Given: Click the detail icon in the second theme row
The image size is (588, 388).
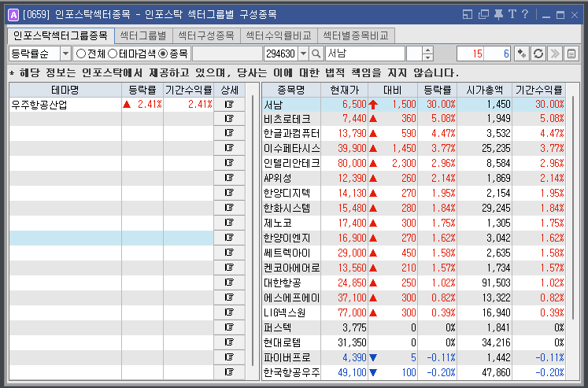Looking at the screenshot, I should (x=229, y=119).
